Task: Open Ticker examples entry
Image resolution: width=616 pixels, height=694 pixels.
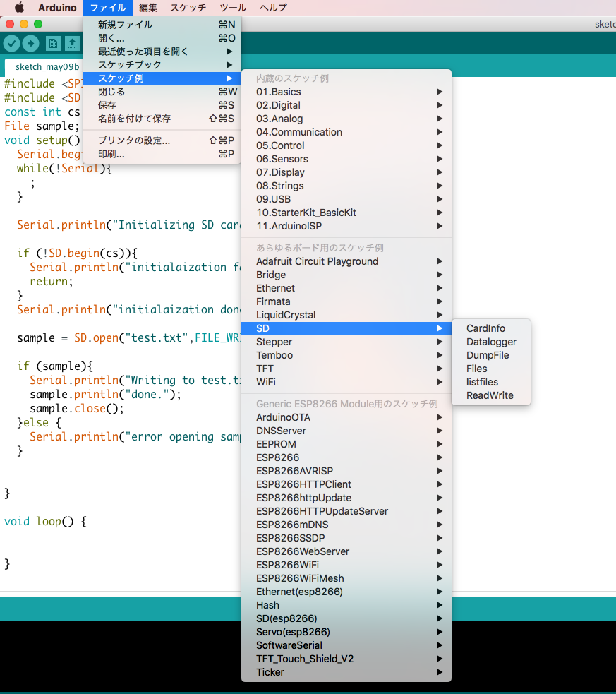Action: 346,672
